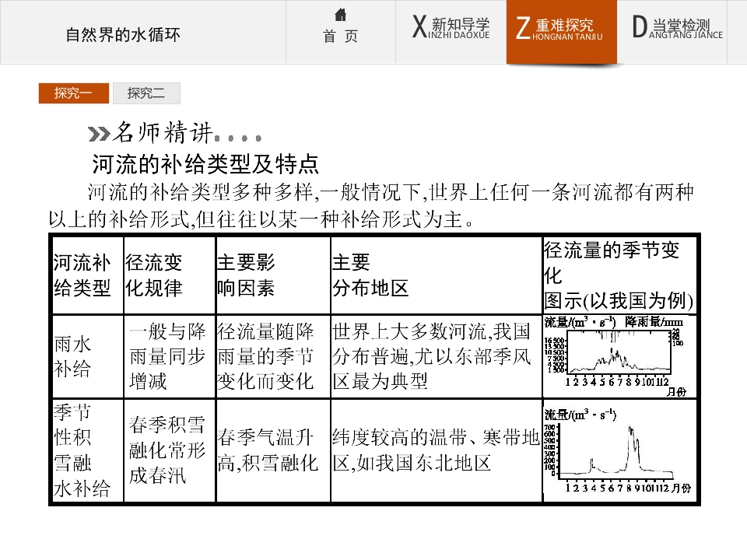
Task: Click the Z letter icon of 重难探究
Action: pyautogui.click(x=523, y=28)
